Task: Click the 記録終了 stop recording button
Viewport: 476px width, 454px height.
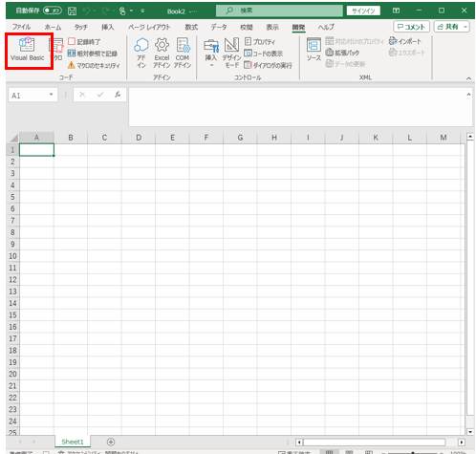Action: (x=84, y=42)
